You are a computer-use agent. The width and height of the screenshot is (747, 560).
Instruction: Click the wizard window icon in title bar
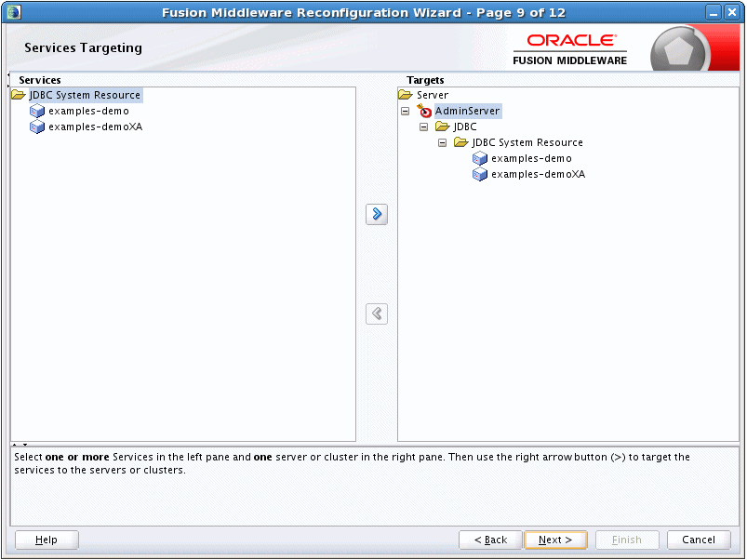14,12
